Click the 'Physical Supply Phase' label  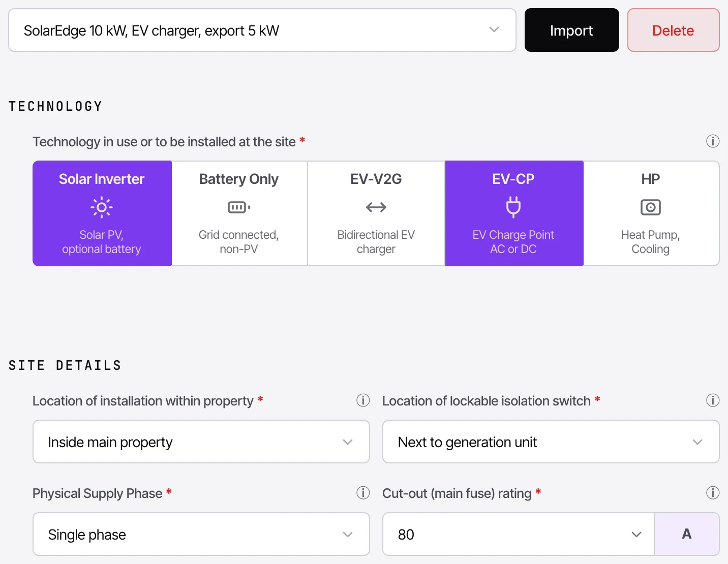pos(98,493)
